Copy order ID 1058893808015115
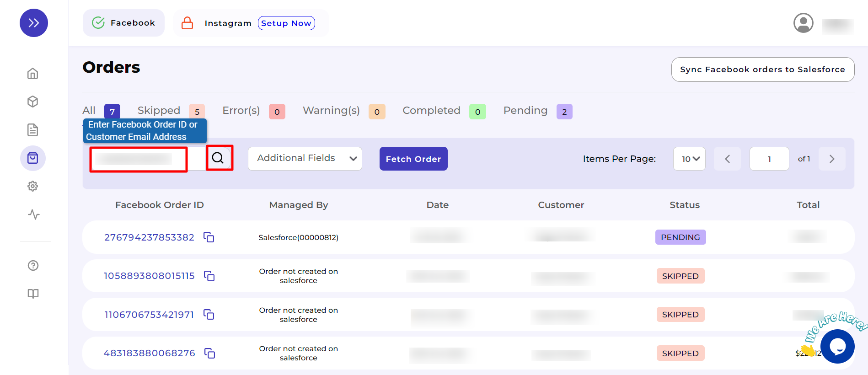The height and width of the screenshot is (375, 868). (209, 276)
